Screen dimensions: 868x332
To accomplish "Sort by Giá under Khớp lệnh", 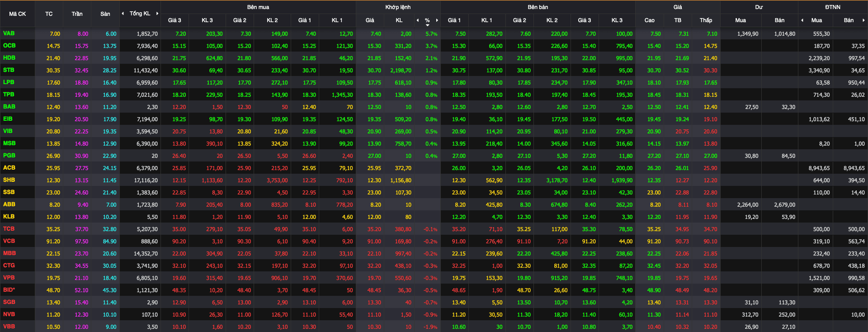I will 370,20.
